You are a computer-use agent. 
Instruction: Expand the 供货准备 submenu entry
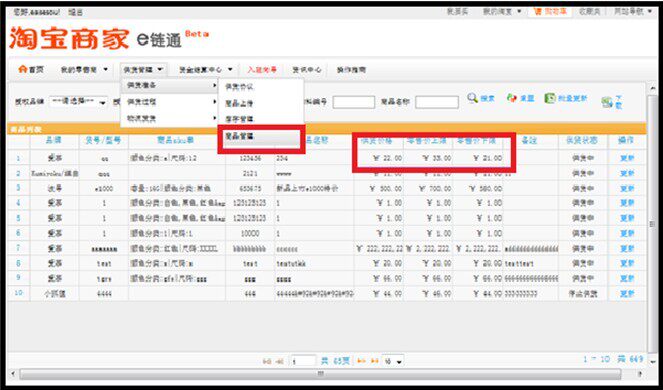(x=170, y=86)
